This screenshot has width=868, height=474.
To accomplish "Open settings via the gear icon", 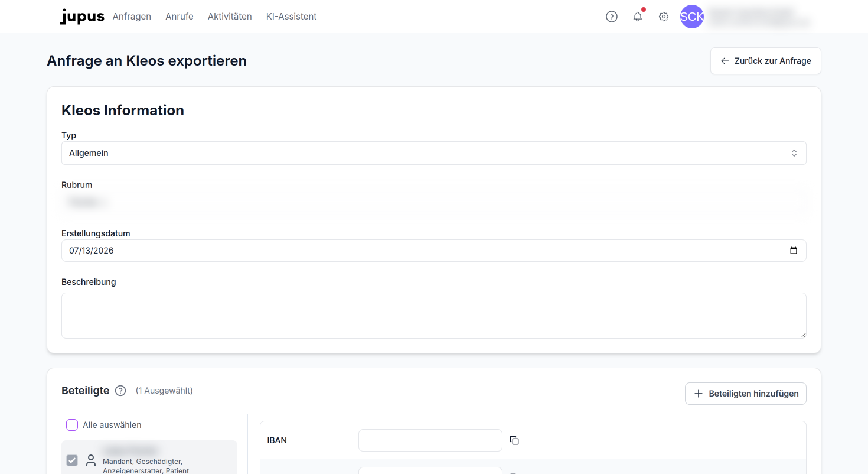I will 664,17.
